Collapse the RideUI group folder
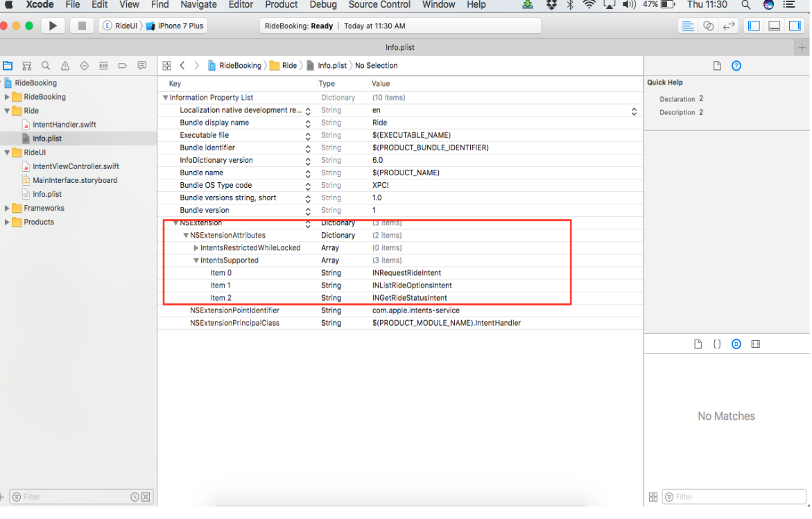Screen dimensions: 812x519 (7, 152)
